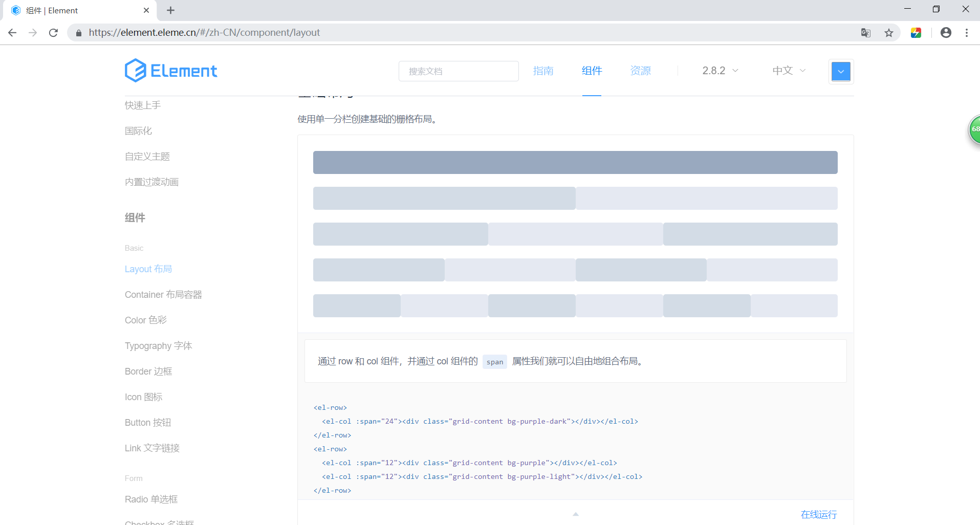Reload the current page
The width and height of the screenshot is (980, 525).
[53, 33]
